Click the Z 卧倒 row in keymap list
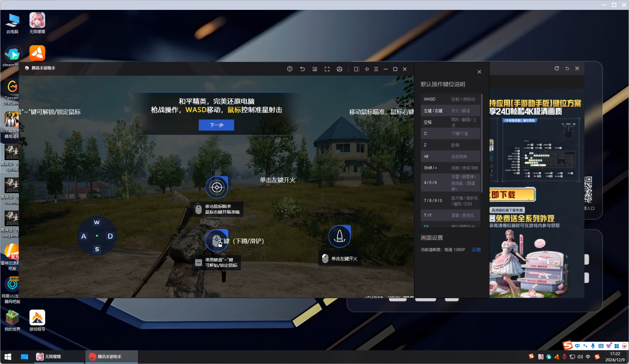 (450, 145)
